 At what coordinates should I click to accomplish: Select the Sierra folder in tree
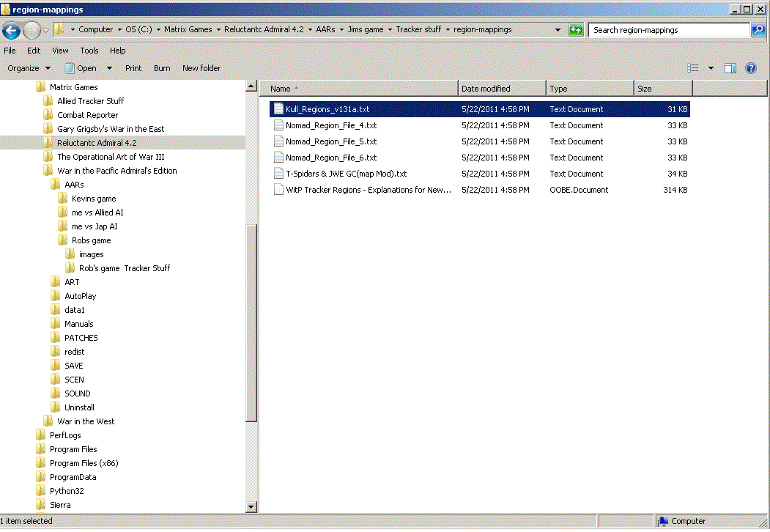(x=60, y=504)
